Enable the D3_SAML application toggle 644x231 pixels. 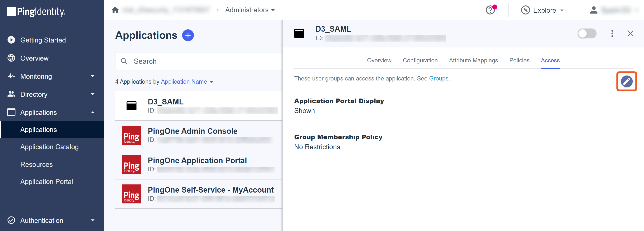tap(587, 33)
